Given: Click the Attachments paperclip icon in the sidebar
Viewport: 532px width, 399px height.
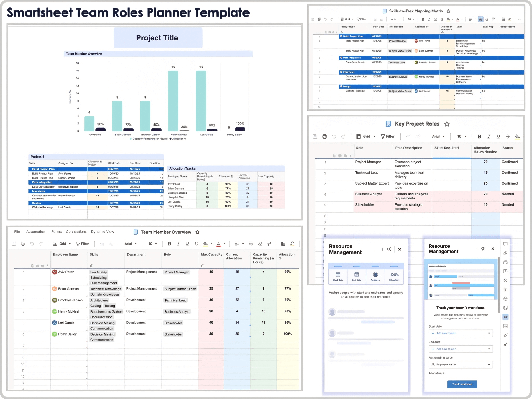Looking at the screenshot, I should point(506,253).
